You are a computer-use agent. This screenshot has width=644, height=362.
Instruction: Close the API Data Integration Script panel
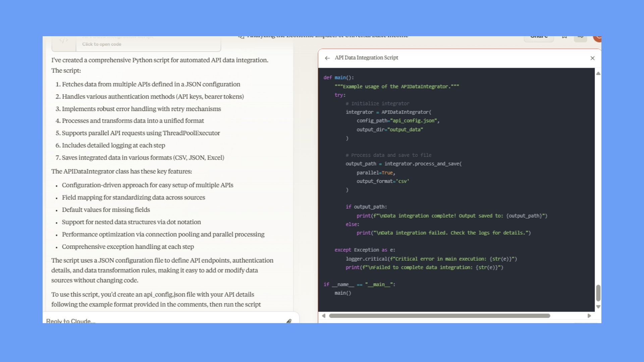(x=592, y=58)
